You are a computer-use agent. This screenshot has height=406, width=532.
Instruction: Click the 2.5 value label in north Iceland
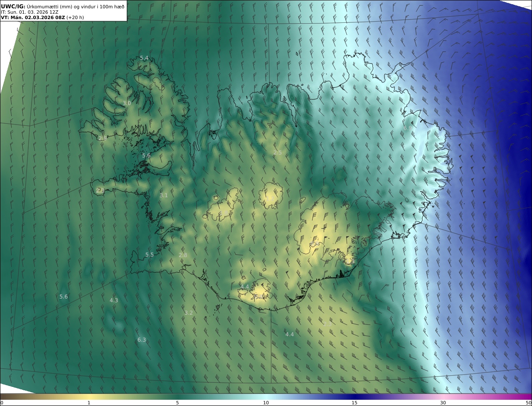pos(278,153)
